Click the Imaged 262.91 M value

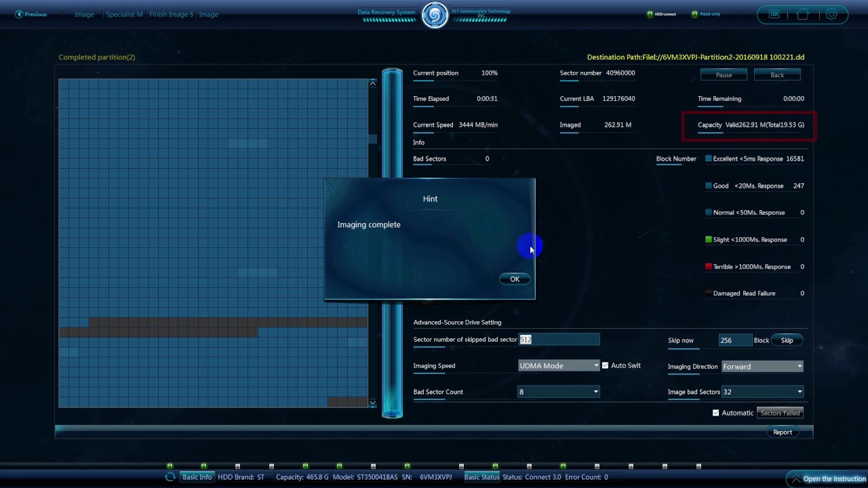(x=618, y=125)
